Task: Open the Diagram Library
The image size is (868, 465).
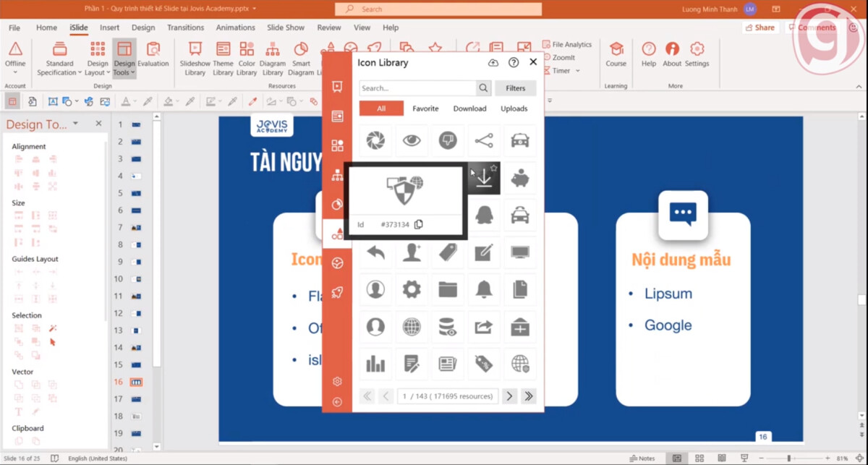Action: 273,54
